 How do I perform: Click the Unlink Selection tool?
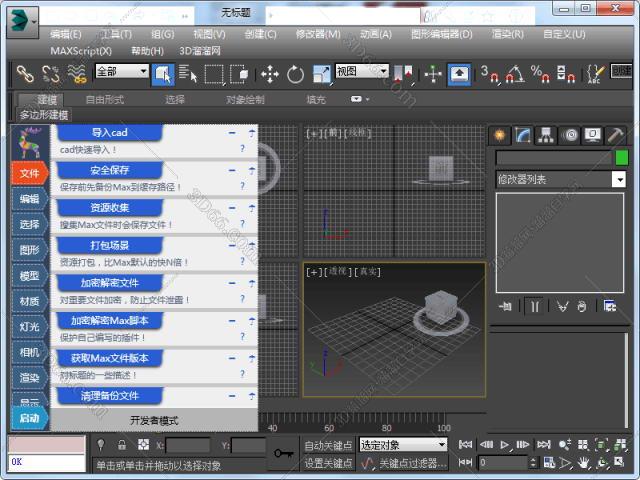click(x=51, y=74)
